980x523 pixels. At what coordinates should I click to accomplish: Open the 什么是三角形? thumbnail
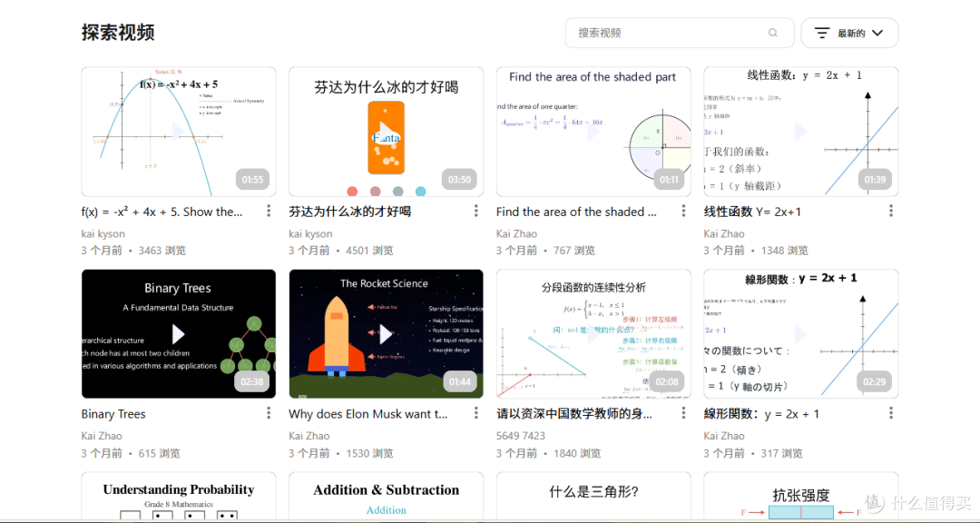593,496
